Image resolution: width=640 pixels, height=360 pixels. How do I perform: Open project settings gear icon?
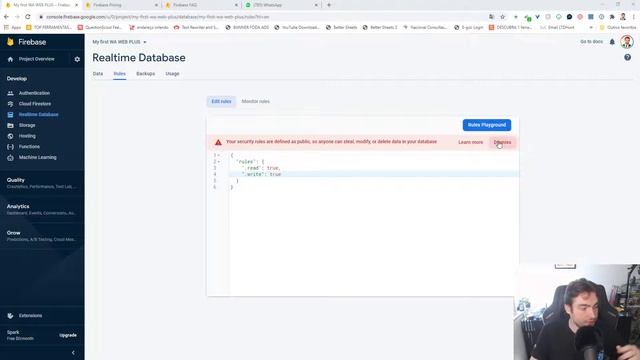click(x=77, y=59)
